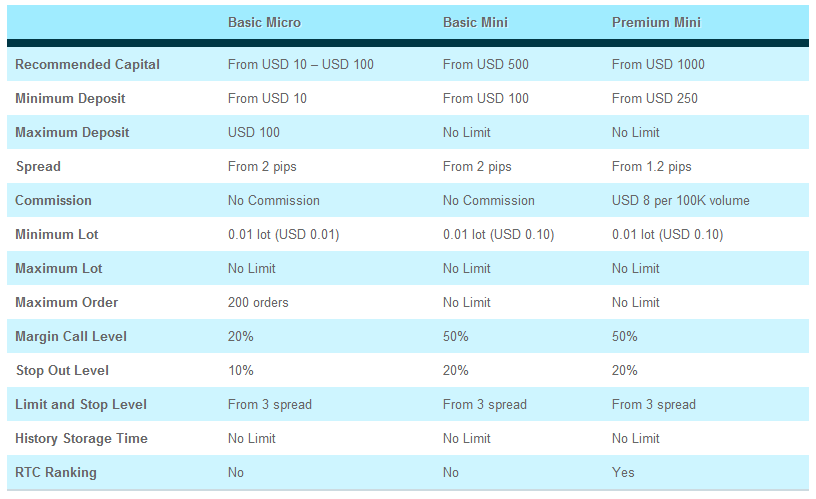The width and height of the screenshot is (816, 499).
Task: Click the Basic Micro column header
Action: click(264, 22)
